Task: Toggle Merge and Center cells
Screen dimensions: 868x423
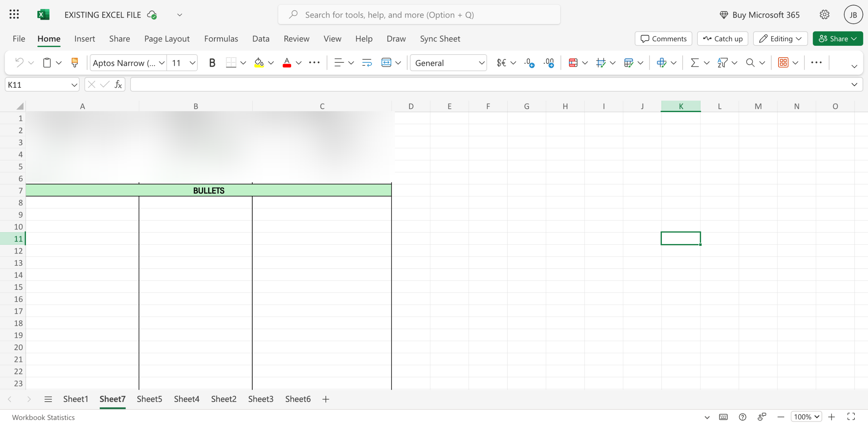Action: [386, 63]
